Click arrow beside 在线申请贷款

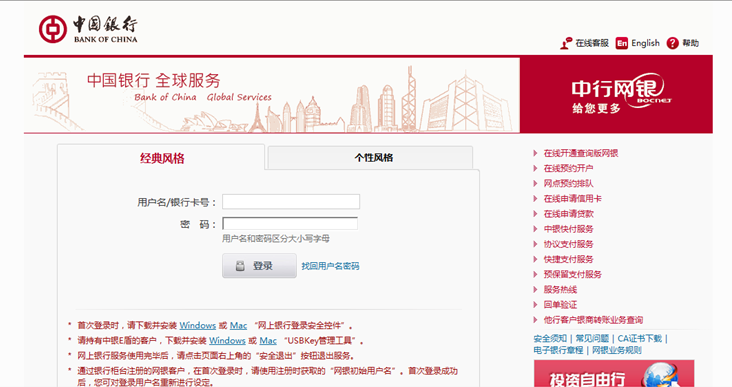(535, 214)
